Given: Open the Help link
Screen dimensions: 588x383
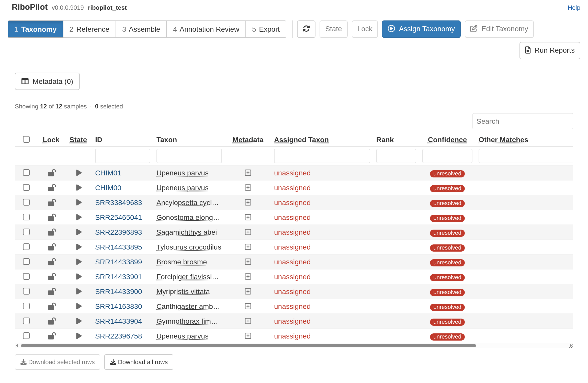Looking at the screenshot, I should [574, 8].
